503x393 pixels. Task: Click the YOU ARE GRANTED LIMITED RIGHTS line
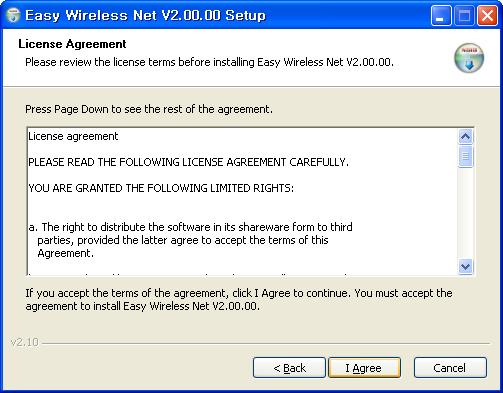tap(161, 188)
